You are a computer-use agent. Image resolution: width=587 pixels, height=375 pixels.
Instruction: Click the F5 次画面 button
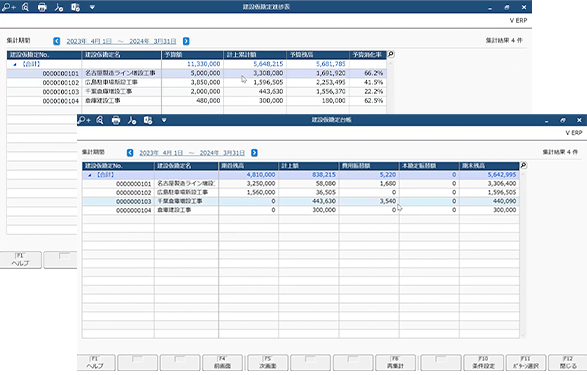pos(268,363)
